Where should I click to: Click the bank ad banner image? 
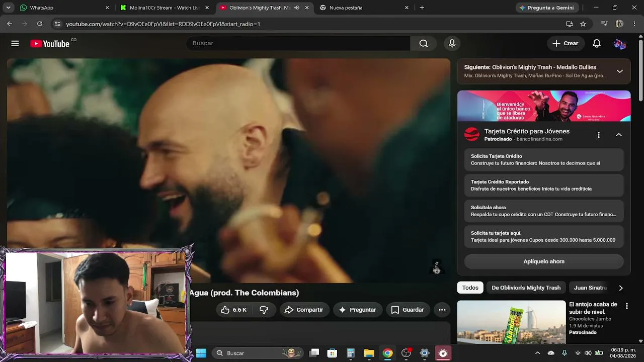click(544, 106)
